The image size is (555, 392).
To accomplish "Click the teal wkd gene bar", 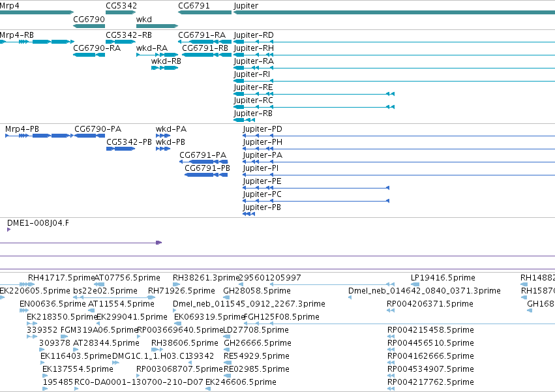I will [x=157, y=26].
